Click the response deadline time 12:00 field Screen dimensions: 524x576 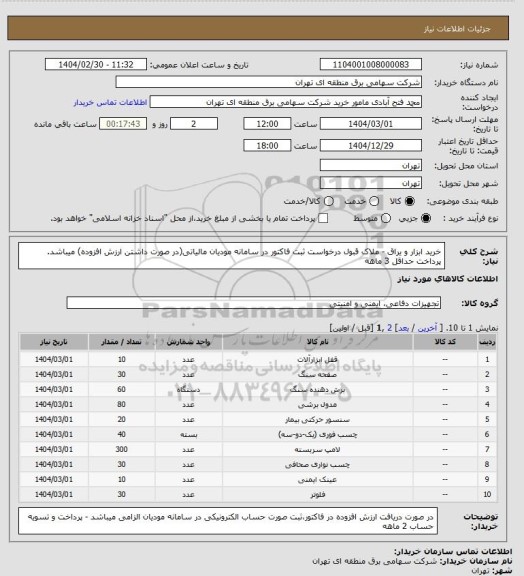267,124
